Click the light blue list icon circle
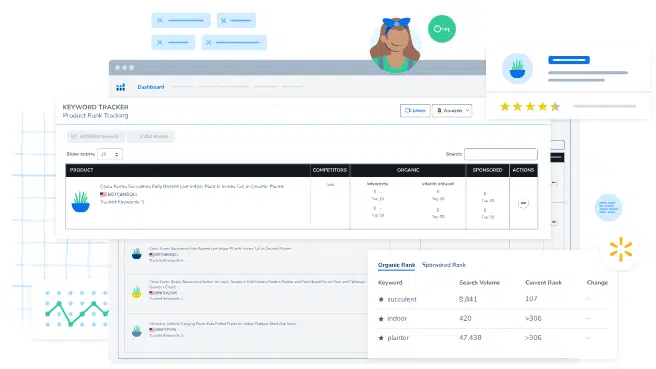656x369 pixels. click(608, 208)
